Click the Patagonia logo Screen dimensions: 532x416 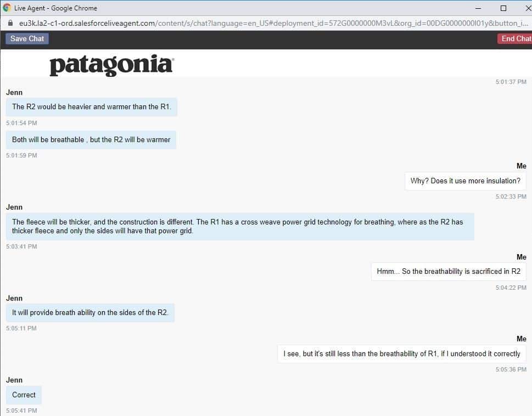[x=111, y=65]
